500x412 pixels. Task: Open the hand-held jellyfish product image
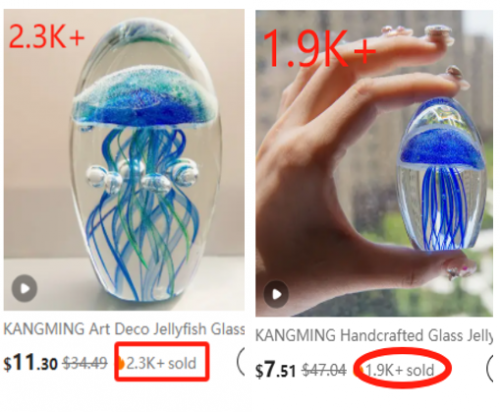click(374, 163)
